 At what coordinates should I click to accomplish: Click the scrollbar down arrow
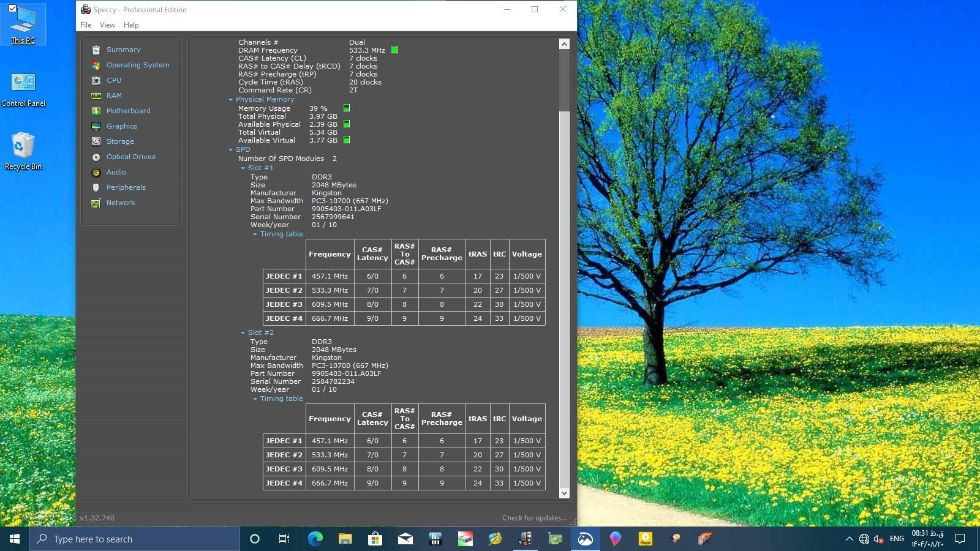pos(564,493)
